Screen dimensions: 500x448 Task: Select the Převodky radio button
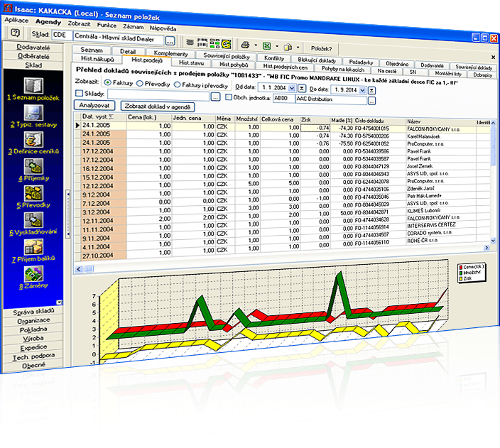point(140,83)
